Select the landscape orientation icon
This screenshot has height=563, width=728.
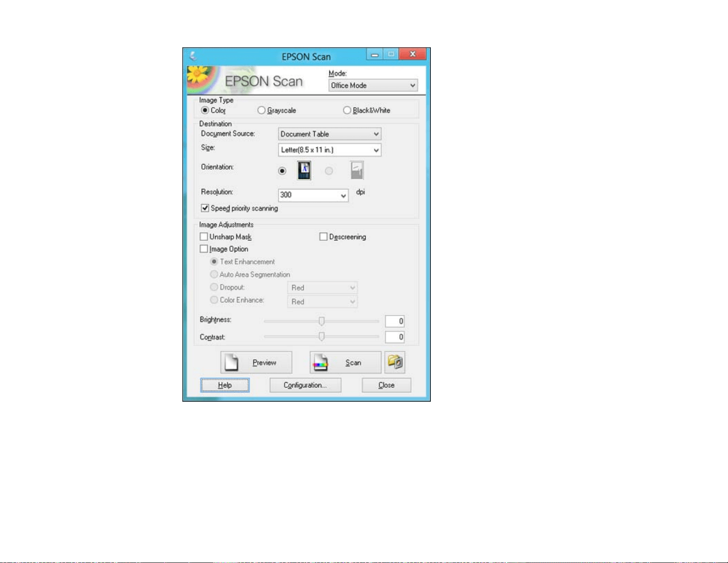pyautogui.click(x=356, y=171)
